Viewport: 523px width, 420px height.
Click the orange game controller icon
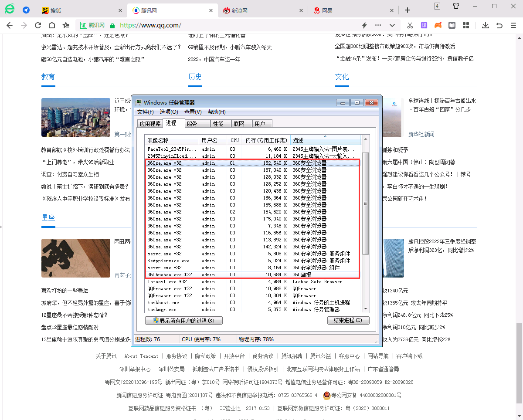point(438,25)
